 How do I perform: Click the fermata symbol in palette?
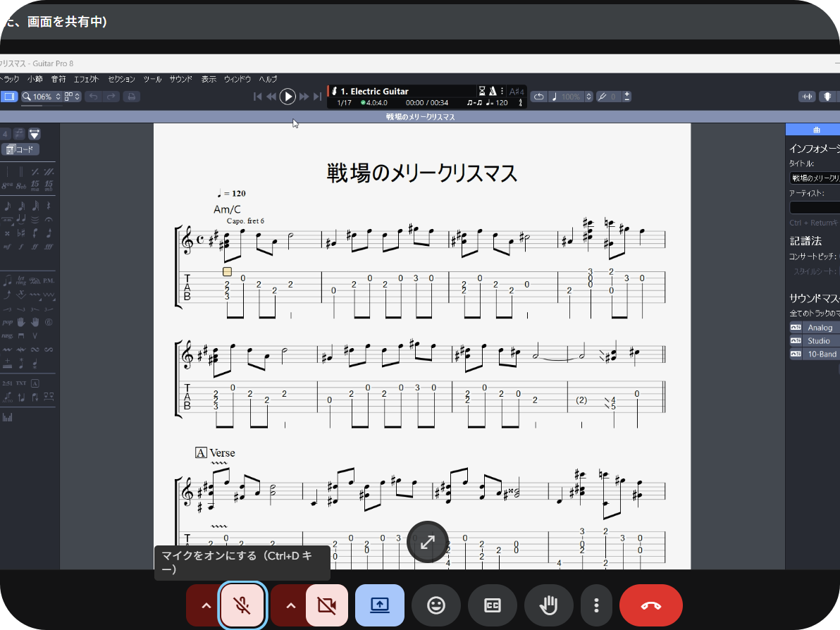[x=48, y=220]
